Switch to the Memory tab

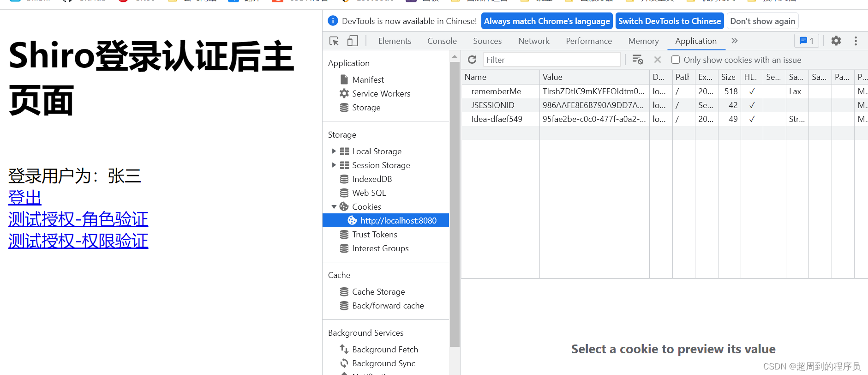[x=643, y=41]
